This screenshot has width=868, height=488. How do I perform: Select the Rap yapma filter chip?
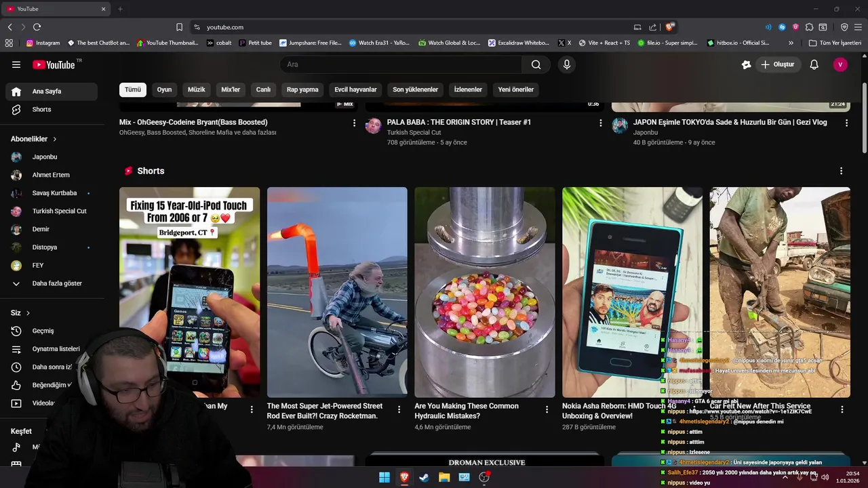pos(302,89)
